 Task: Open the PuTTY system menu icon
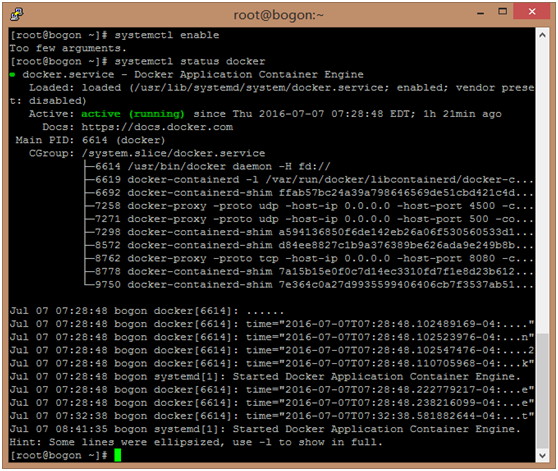tap(16, 14)
